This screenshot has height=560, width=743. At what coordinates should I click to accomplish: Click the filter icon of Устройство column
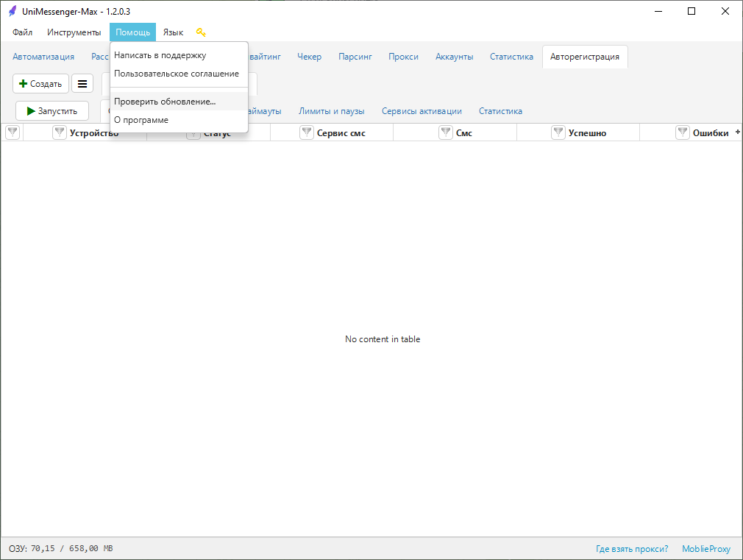[60, 132]
